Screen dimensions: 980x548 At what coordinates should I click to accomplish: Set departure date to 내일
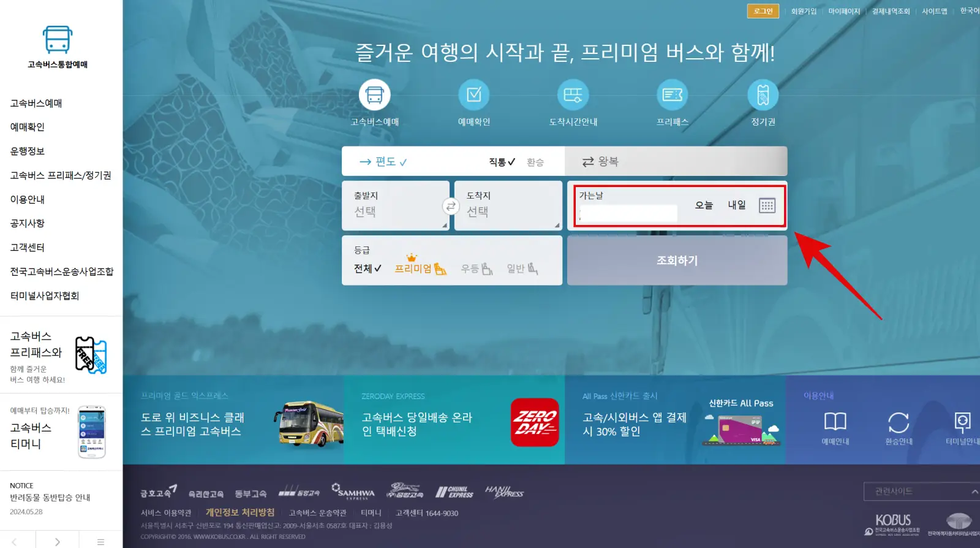click(737, 205)
